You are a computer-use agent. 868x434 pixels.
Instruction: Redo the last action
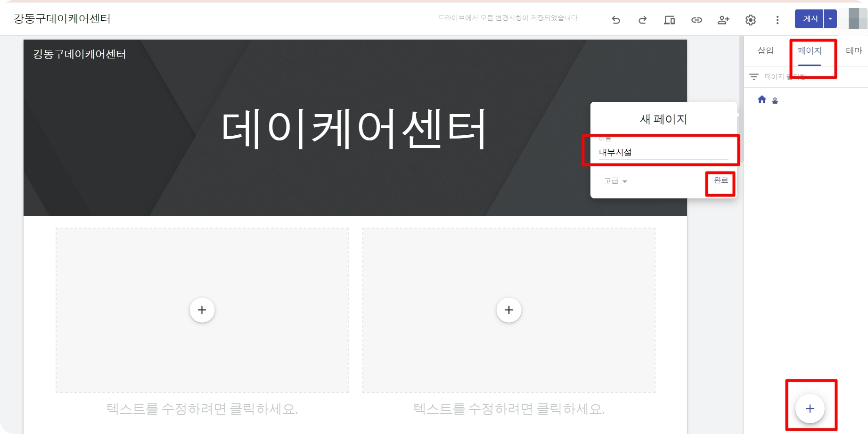point(642,20)
